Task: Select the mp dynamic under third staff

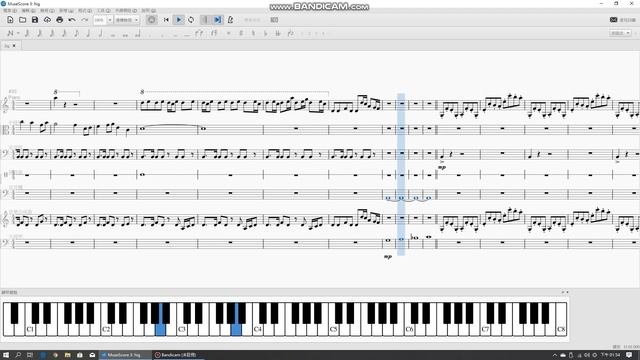Action: (x=442, y=167)
